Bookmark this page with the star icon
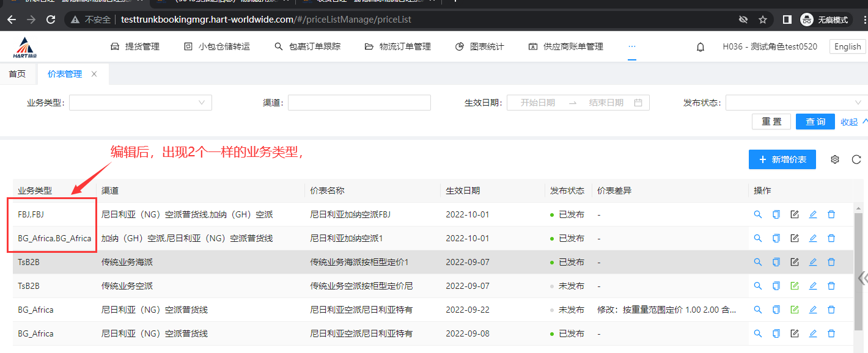The width and height of the screenshot is (868, 353). [x=763, y=20]
